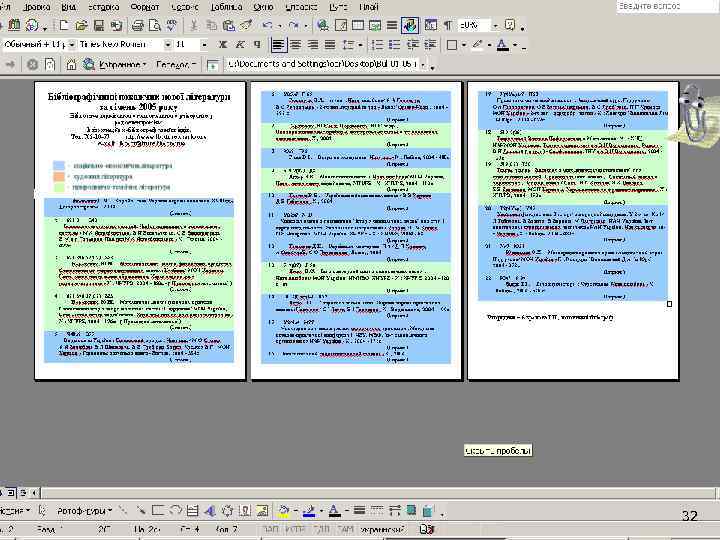Viewport: 720px width, 540px height.
Task: Toggle bold formatting
Action: coord(223,45)
